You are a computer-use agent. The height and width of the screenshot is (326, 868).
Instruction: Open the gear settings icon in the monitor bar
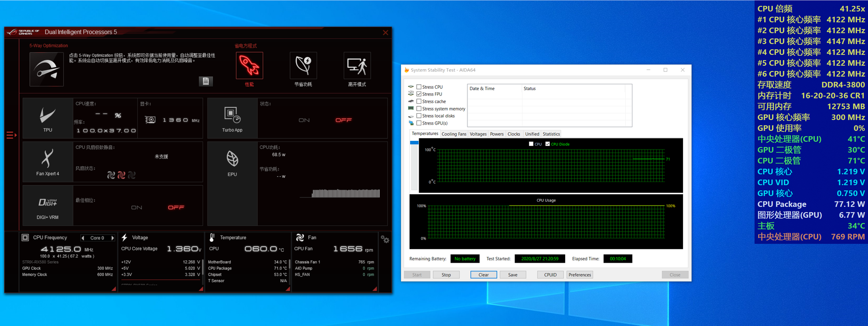tap(385, 239)
